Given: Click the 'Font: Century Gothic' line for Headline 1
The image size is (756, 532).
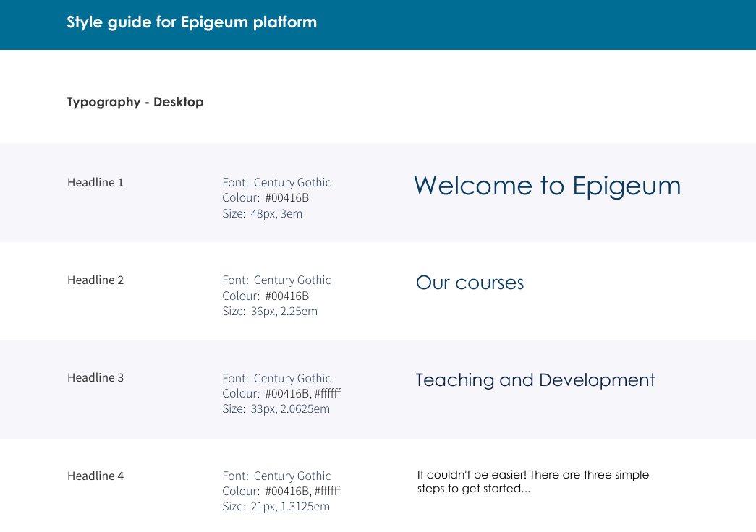Looking at the screenshot, I should pos(276,182).
